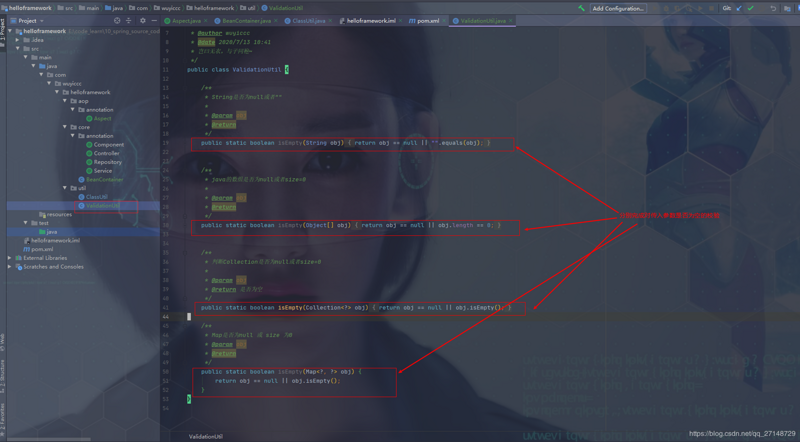800x442 pixels.
Task: Select the Repository annotation class
Action: tap(104, 162)
